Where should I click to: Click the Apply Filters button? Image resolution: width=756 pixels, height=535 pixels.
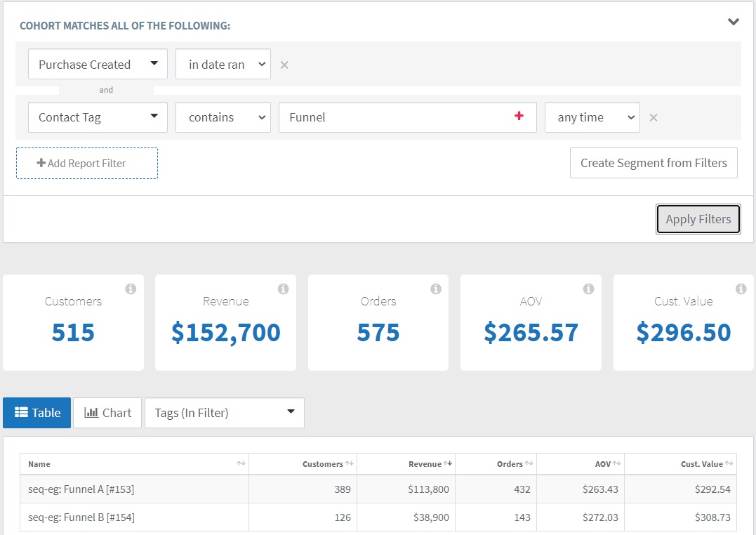698,219
